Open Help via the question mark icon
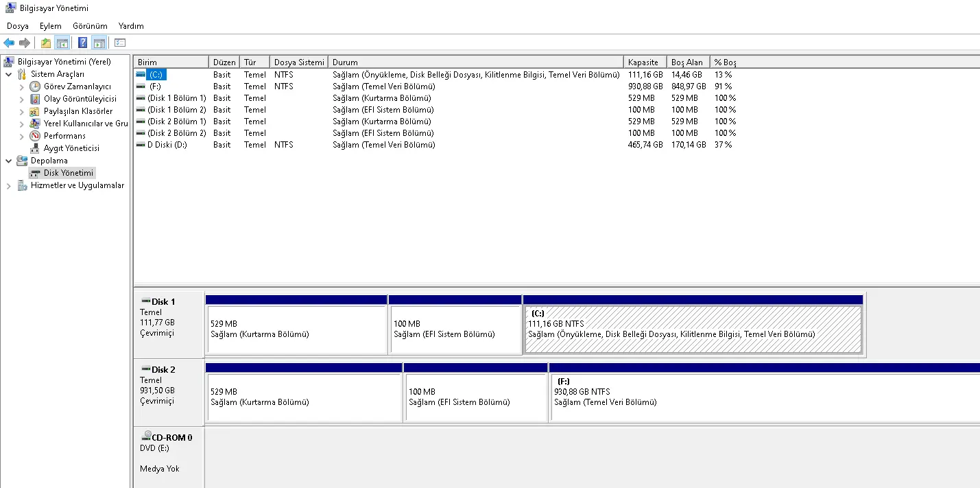The image size is (980, 488). tap(82, 43)
